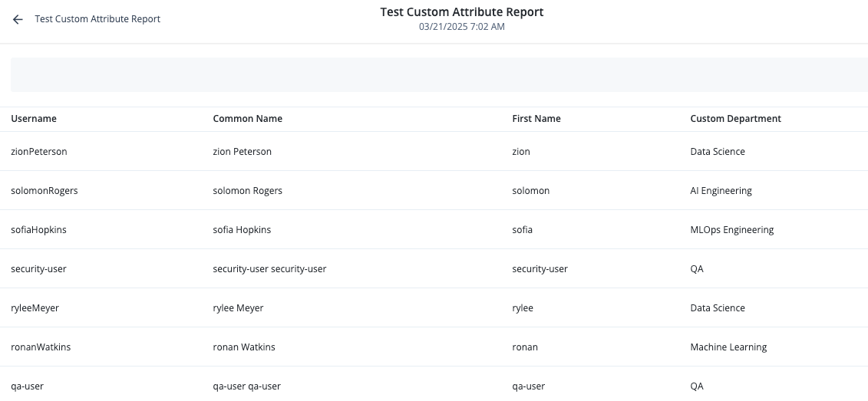
Task: Select the zionPeterson username row
Action: tap(39, 152)
